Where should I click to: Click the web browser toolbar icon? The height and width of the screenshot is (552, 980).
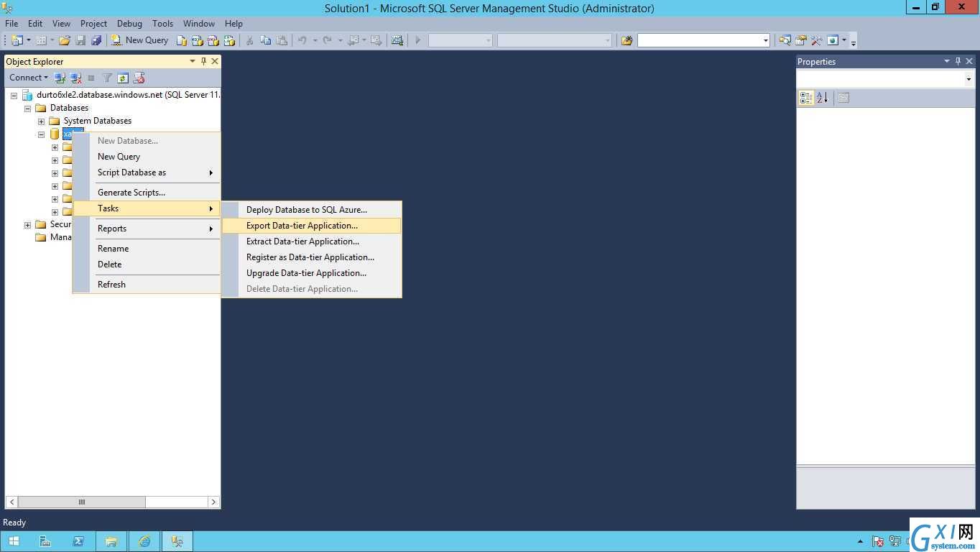tap(833, 40)
